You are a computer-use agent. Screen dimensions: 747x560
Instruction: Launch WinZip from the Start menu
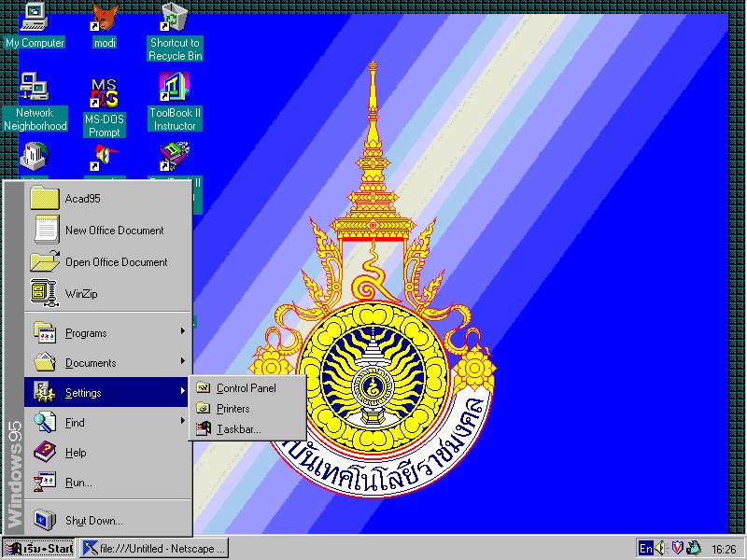108,293
